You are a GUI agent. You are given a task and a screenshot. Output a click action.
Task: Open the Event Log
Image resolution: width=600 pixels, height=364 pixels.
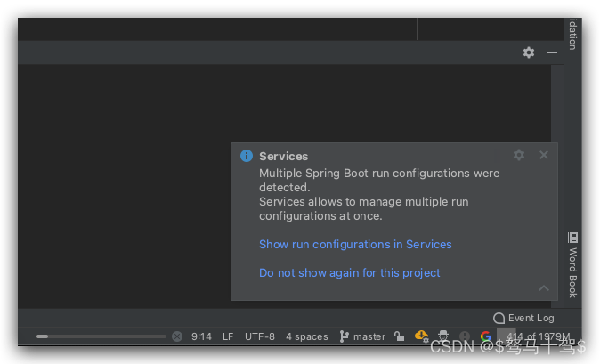pyautogui.click(x=523, y=318)
